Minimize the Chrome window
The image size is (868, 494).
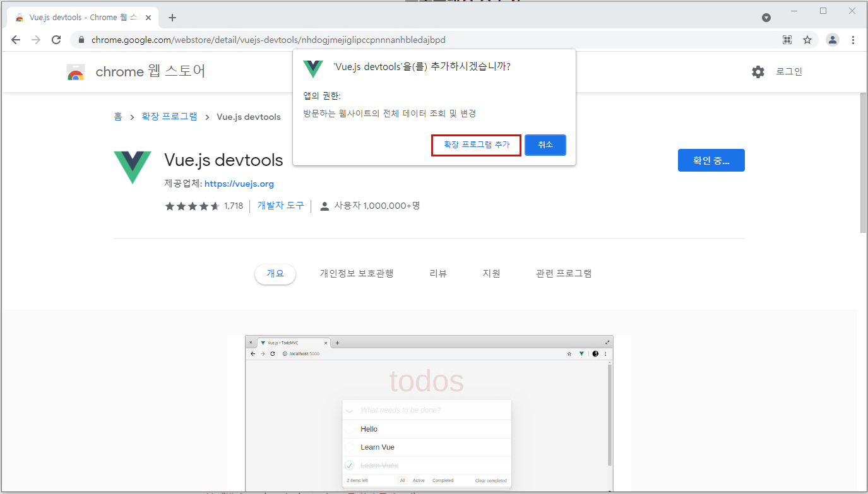point(795,11)
